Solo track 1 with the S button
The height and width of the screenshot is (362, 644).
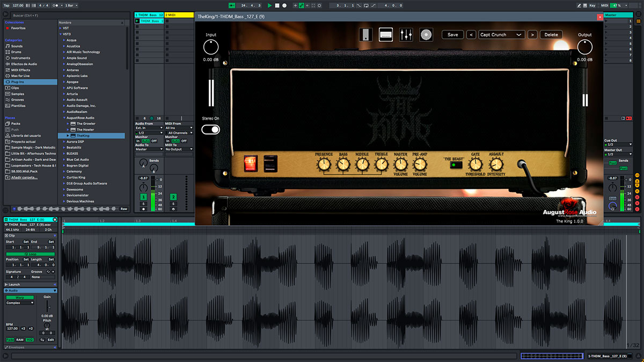(143, 204)
